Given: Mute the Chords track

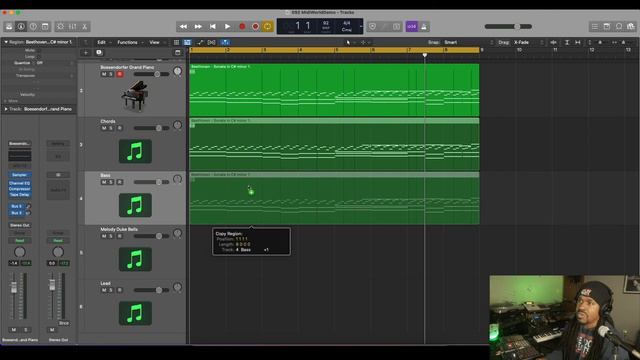Looking at the screenshot, I should coord(104,128).
